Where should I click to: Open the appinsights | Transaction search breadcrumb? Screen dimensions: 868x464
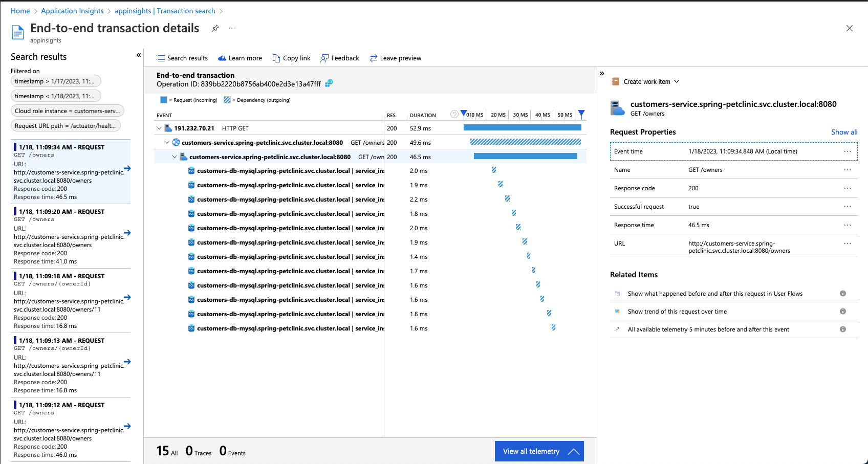[x=165, y=11]
